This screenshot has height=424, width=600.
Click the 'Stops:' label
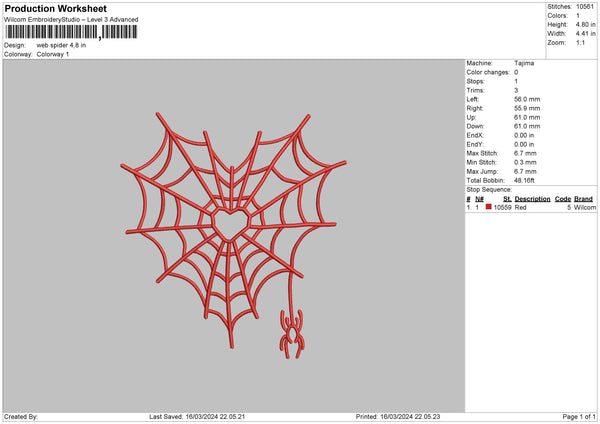(x=475, y=82)
